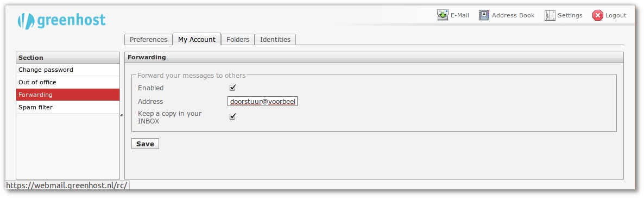Screen dimensions: 644x198
Task: Select the Forwarding section item
Action: [x=68, y=95]
